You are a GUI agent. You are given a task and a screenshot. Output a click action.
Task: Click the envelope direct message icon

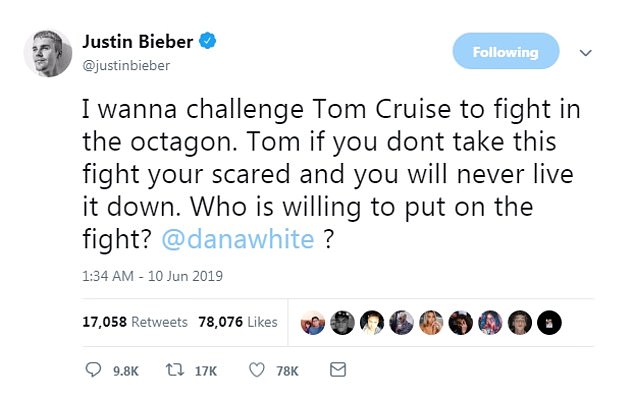coord(338,371)
